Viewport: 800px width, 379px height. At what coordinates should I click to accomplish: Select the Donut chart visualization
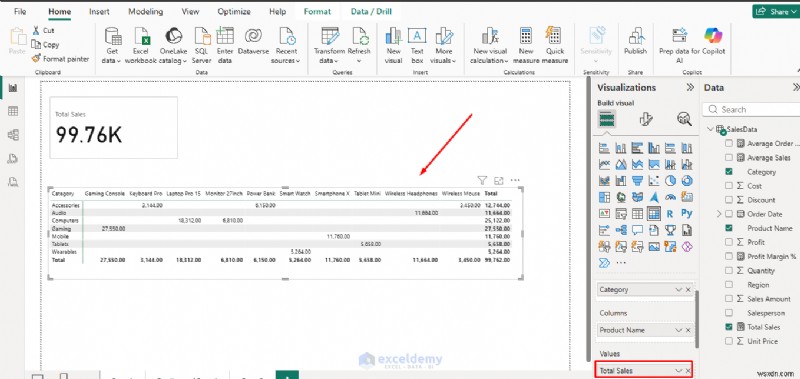687,180
